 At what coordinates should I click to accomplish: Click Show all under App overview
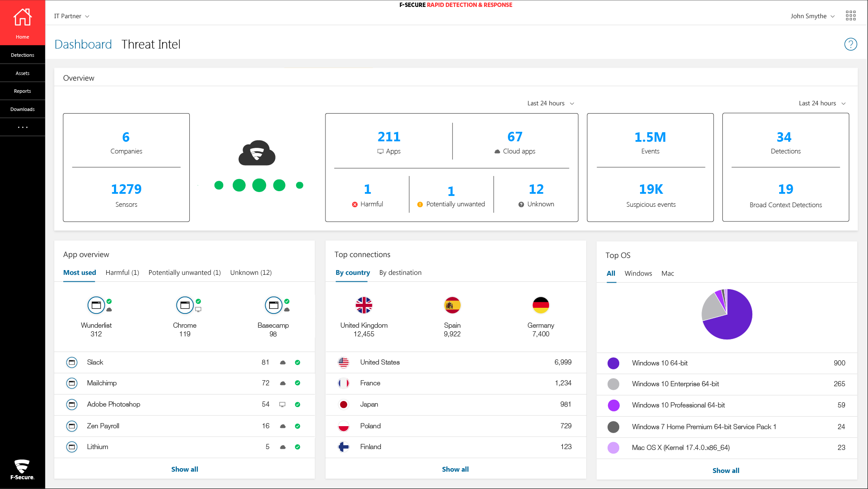pyautogui.click(x=185, y=469)
